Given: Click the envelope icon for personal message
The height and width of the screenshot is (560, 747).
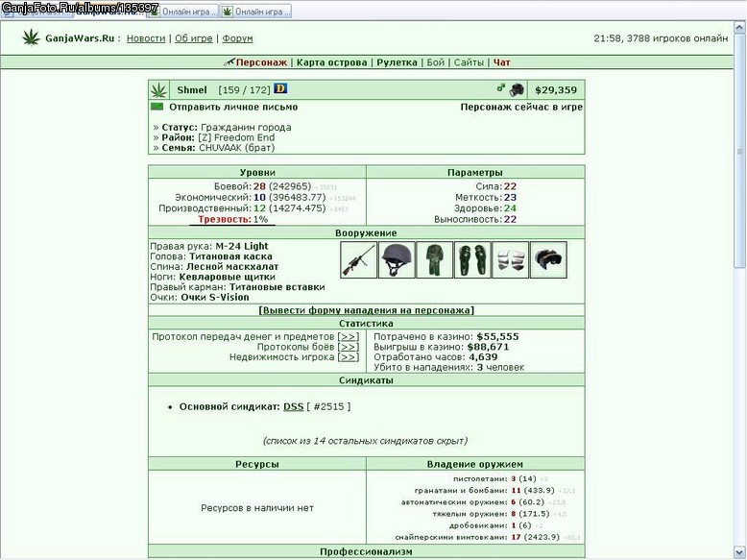Looking at the screenshot, I should 157,107.
